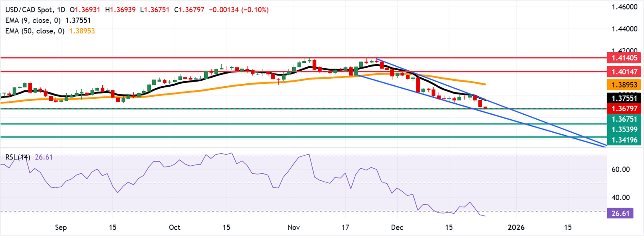Click the purple 26.61 RSI value tag
Screen dimensions: 644x236
click(x=620, y=214)
